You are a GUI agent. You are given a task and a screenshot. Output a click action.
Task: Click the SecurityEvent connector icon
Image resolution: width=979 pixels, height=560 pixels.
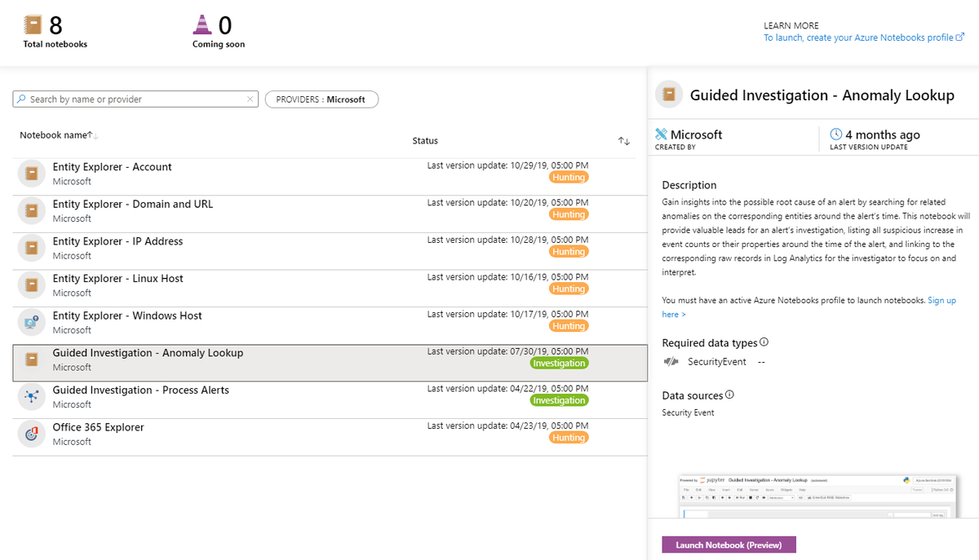(x=671, y=362)
